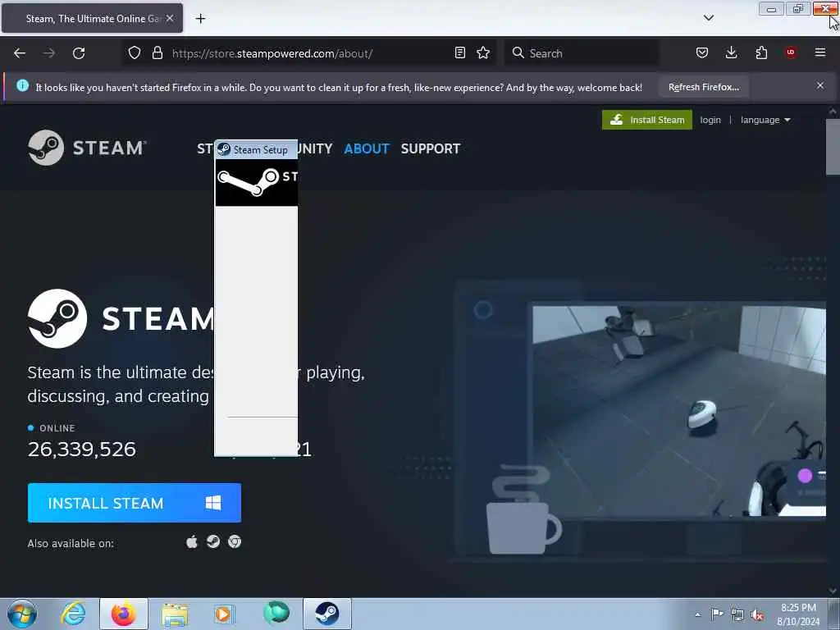Viewport: 840px width, 630px height.
Task: Dismiss the Firefox refresh notification bar
Action: [x=820, y=85]
